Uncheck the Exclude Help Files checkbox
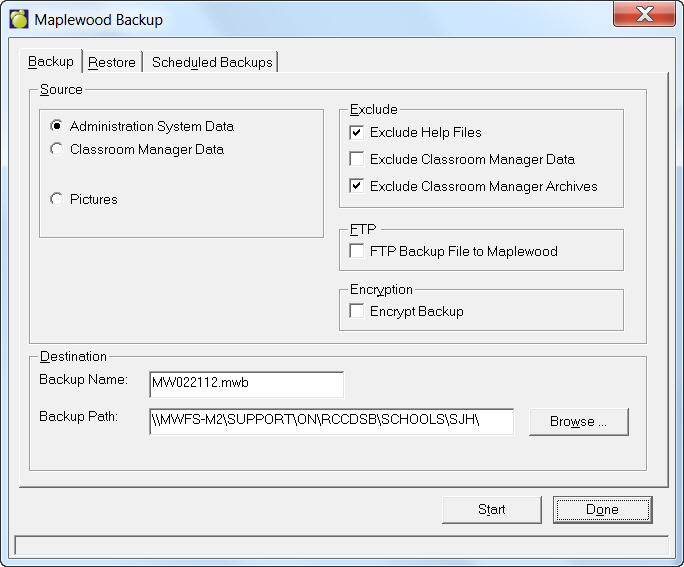This screenshot has height=567, width=684. 357,133
